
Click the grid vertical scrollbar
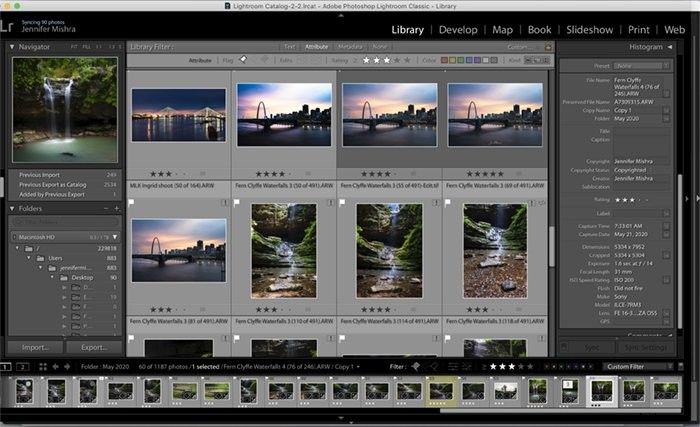[552, 247]
